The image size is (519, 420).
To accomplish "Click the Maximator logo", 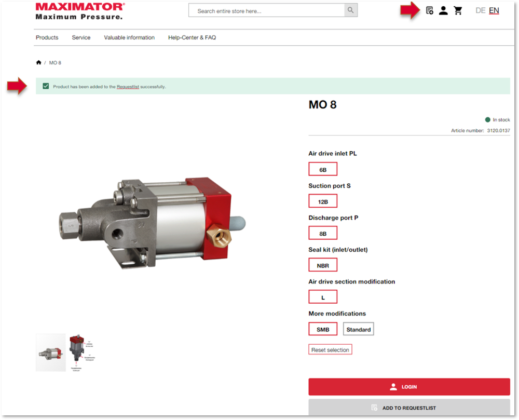I will point(80,11).
